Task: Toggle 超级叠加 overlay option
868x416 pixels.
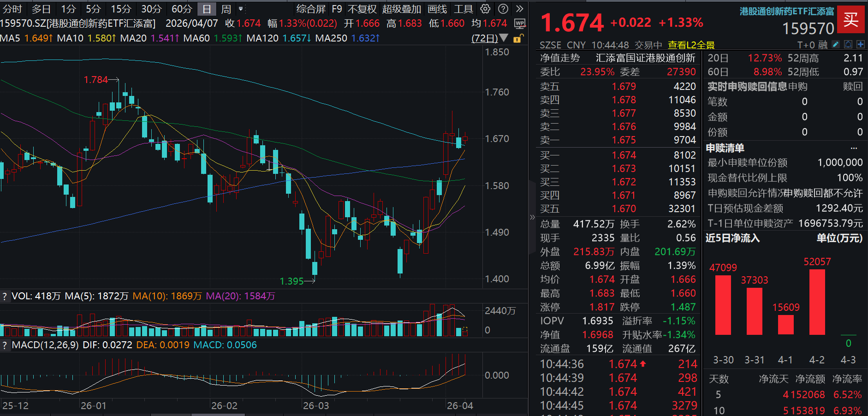Action: 401,9
